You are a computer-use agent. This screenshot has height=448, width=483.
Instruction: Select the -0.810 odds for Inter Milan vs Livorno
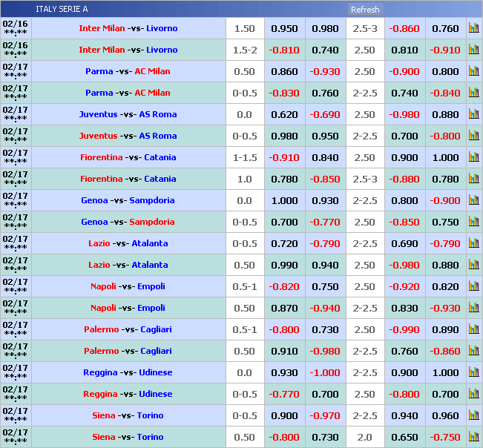284,50
